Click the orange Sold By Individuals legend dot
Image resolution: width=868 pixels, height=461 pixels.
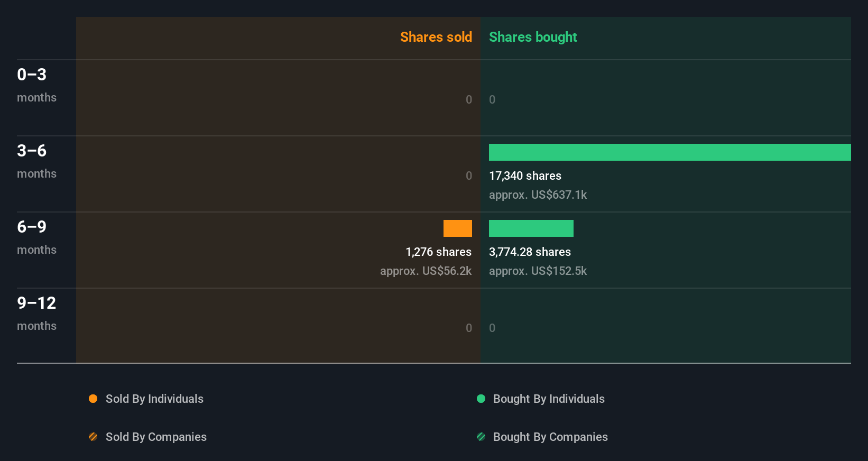93,399
